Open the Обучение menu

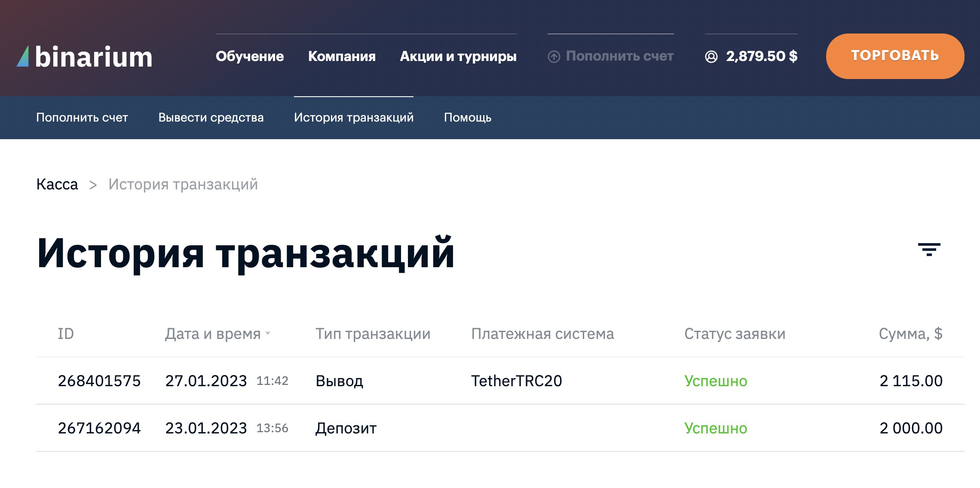point(250,56)
